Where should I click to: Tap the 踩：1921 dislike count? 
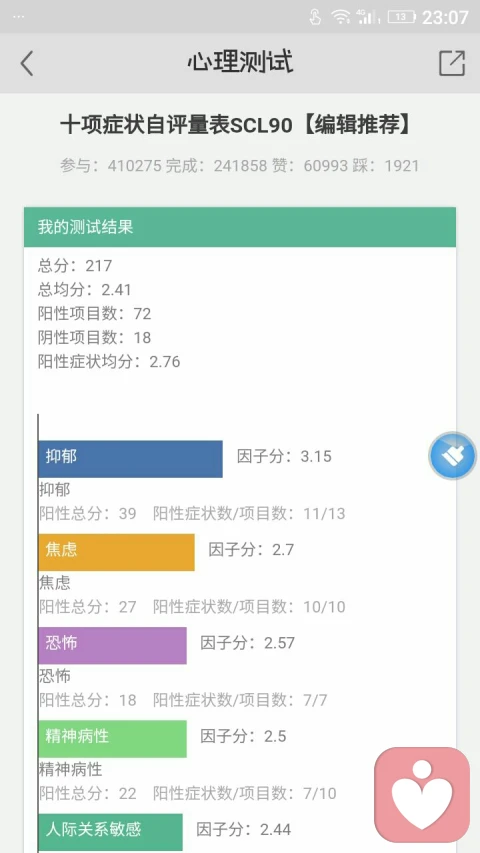(386, 165)
